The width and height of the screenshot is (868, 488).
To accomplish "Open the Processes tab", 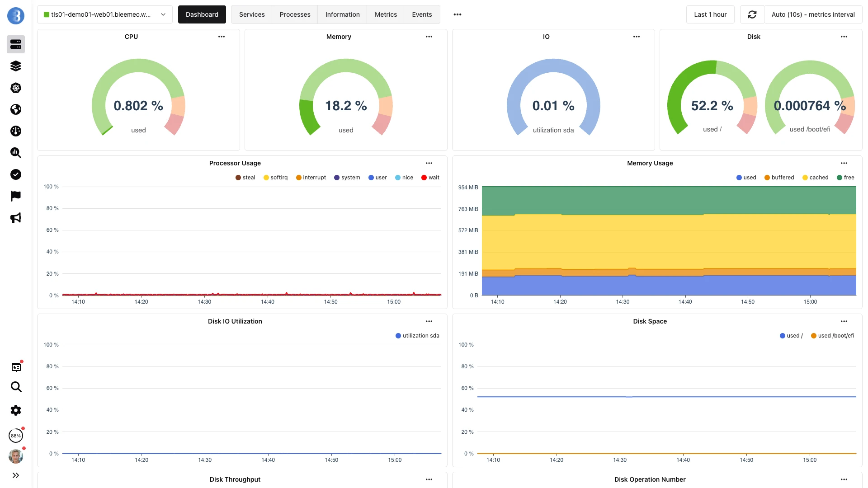I will [295, 14].
